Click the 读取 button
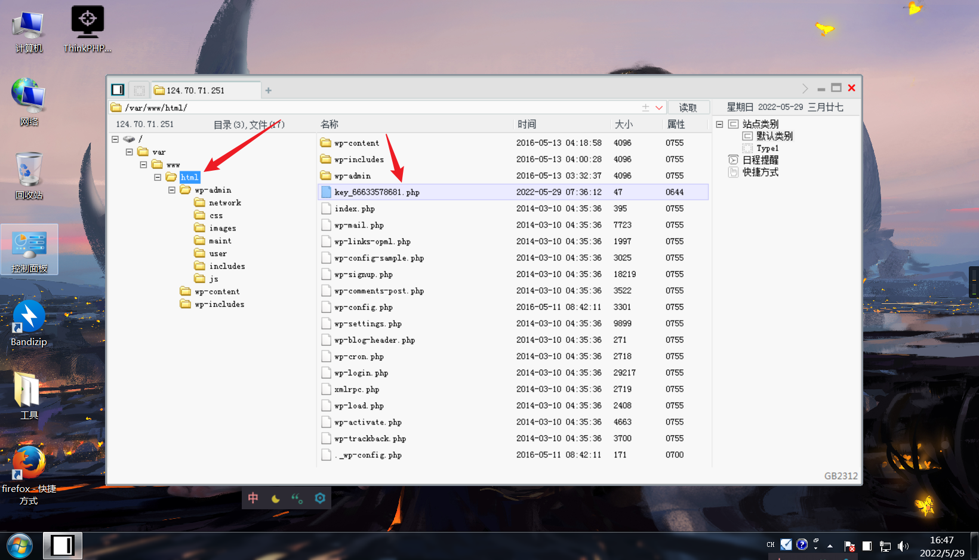979x560 pixels. (688, 107)
